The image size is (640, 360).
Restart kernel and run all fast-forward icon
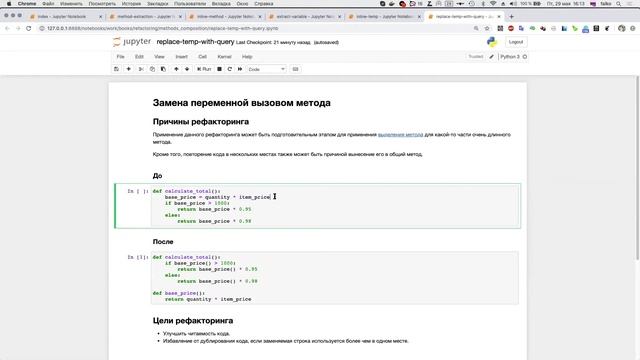point(240,69)
